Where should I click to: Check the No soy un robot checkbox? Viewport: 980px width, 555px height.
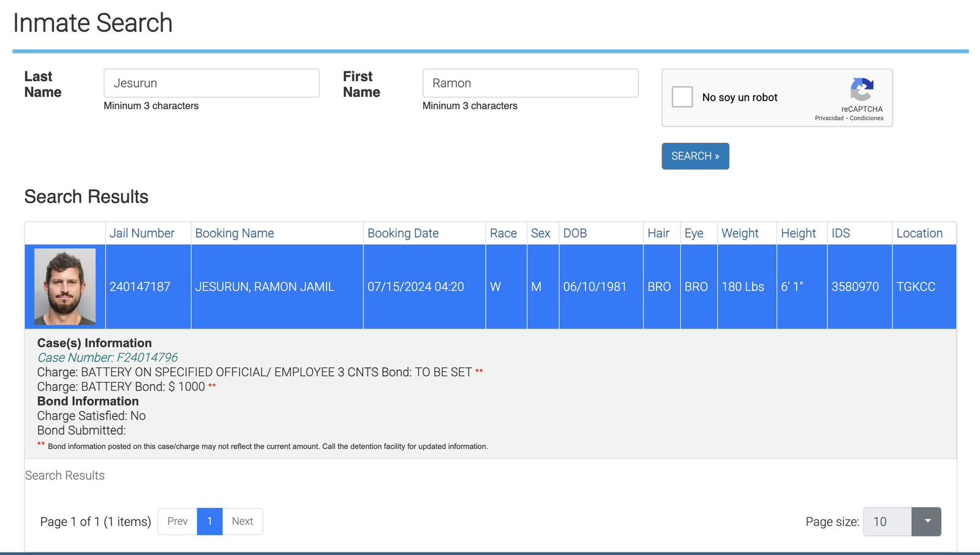682,97
